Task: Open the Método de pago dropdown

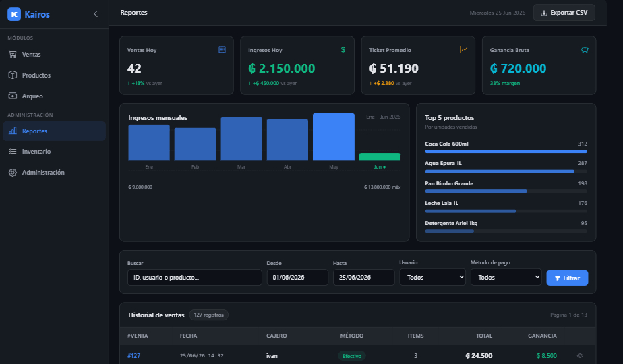Action: point(506,277)
